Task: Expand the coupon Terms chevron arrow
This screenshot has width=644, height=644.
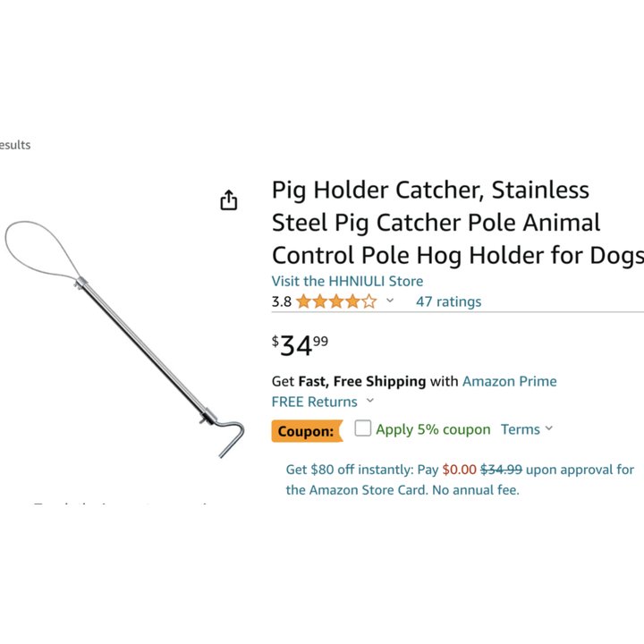Action: tap(549, 428)
